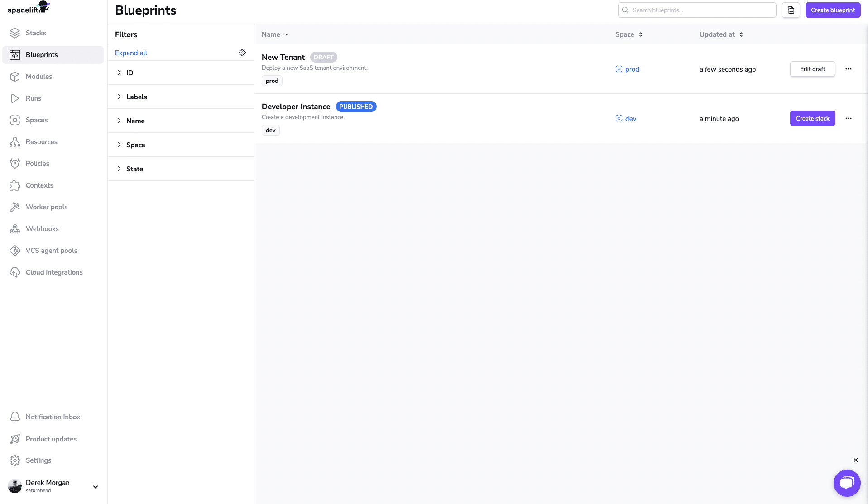Screen dimensions: 868x504
Task: Expand the Labels filter section
Action: [136, 97]
